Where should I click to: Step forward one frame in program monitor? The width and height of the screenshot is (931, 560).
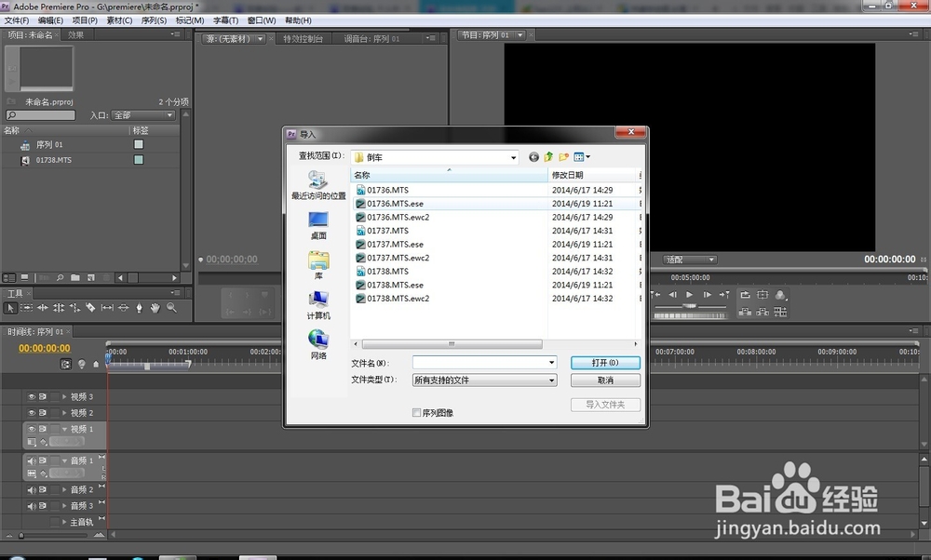click(708, 294)
